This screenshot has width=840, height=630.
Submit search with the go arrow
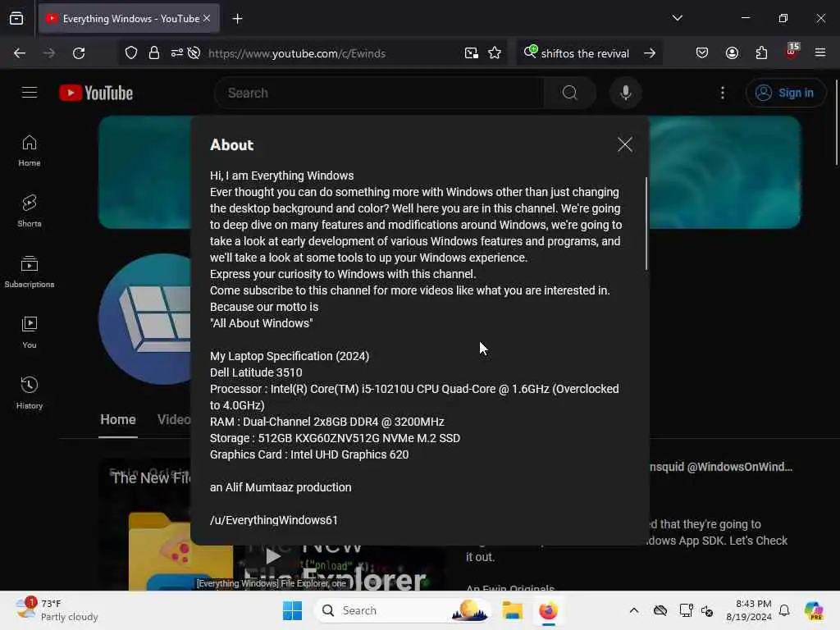650,53
